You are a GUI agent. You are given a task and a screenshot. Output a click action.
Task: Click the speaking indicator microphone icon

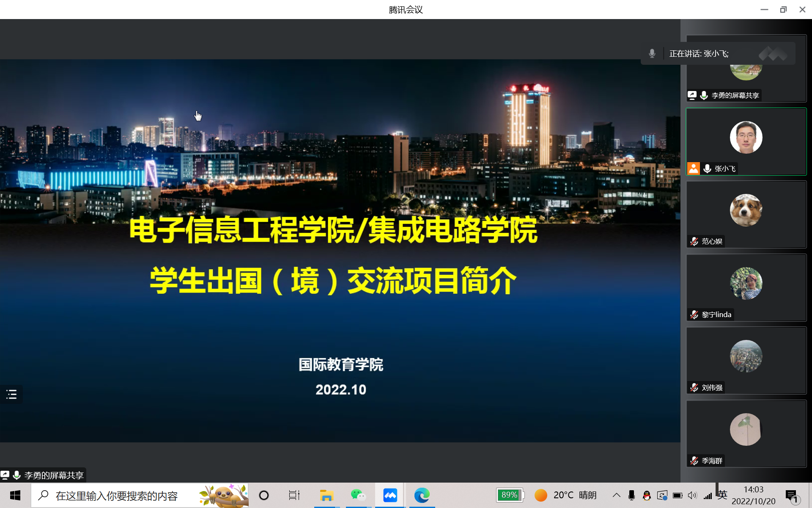pos(652,54)
